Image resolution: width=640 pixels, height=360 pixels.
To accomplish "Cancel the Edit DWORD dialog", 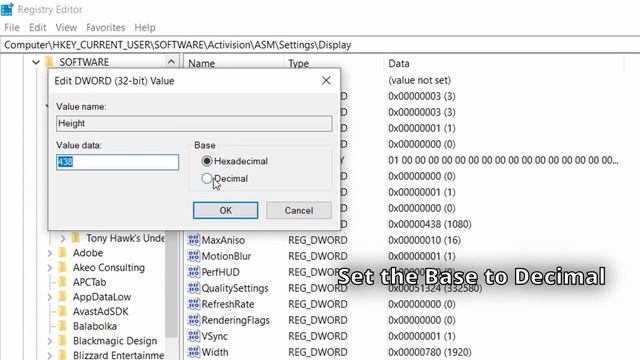I will pyautogui.click(x=299, y=210).
